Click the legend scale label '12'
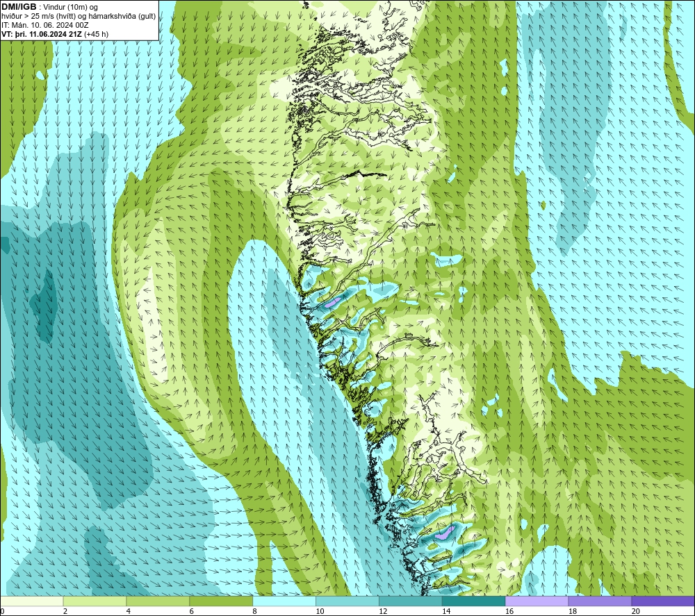This screenshot has width=695, height=616. pyautogui.click(x=383, y=611)
